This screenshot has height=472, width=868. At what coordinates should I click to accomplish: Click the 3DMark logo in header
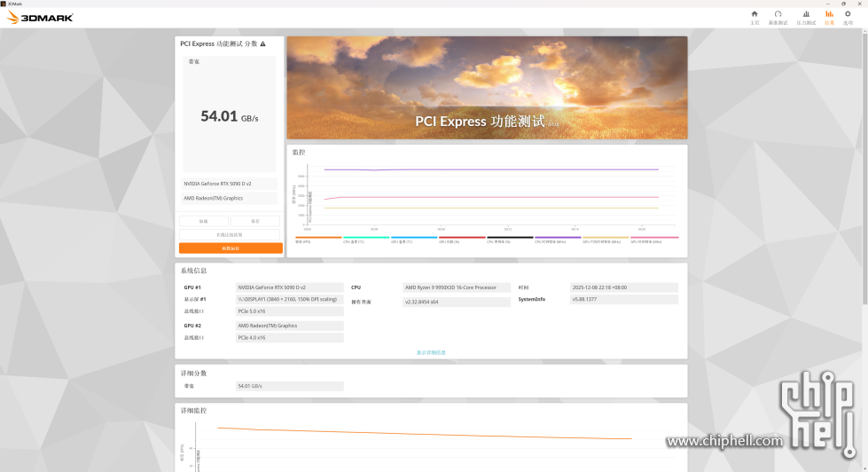(x=40, y=17)
